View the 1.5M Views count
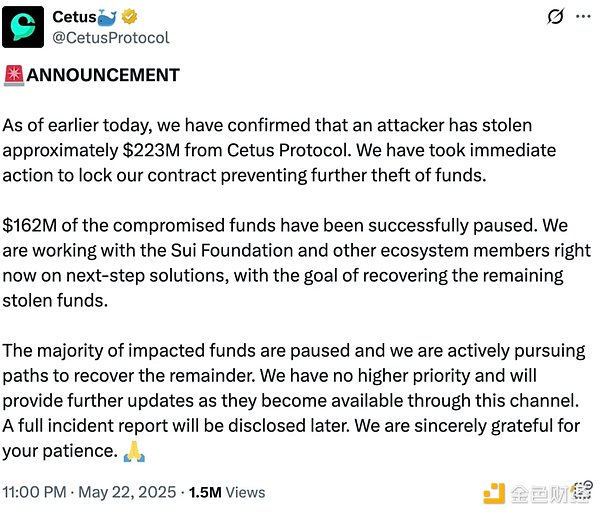600x515 pixels. pyautogui.click(x=232, y=492)
